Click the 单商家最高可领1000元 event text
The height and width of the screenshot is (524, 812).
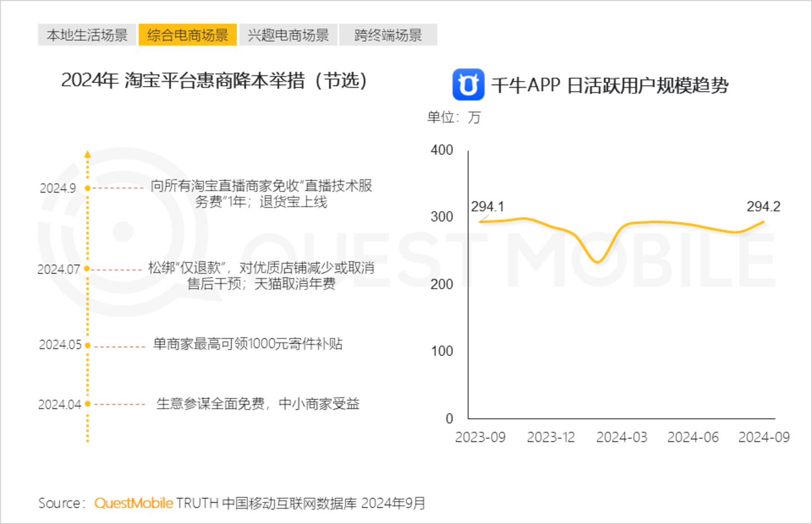[x=248, y=344]
